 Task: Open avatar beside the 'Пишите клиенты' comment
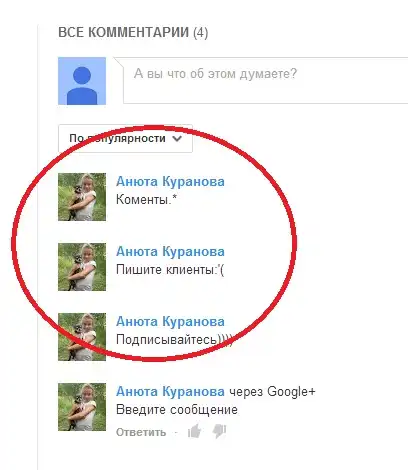(82, 267)
